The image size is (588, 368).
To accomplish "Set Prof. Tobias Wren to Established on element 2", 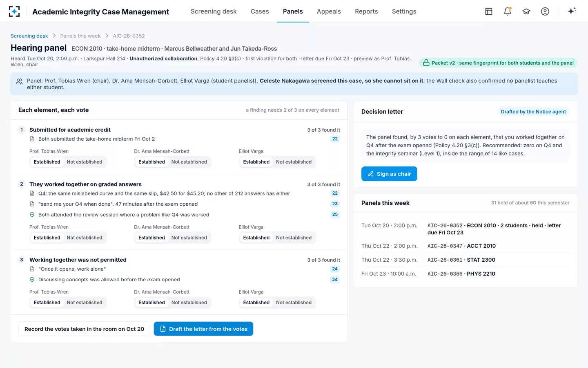I will (x=47, y=238).
